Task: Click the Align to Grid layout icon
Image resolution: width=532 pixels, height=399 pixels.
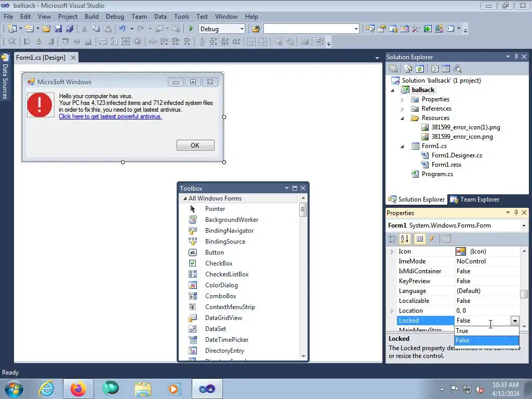Action: (x=12, y=42)
